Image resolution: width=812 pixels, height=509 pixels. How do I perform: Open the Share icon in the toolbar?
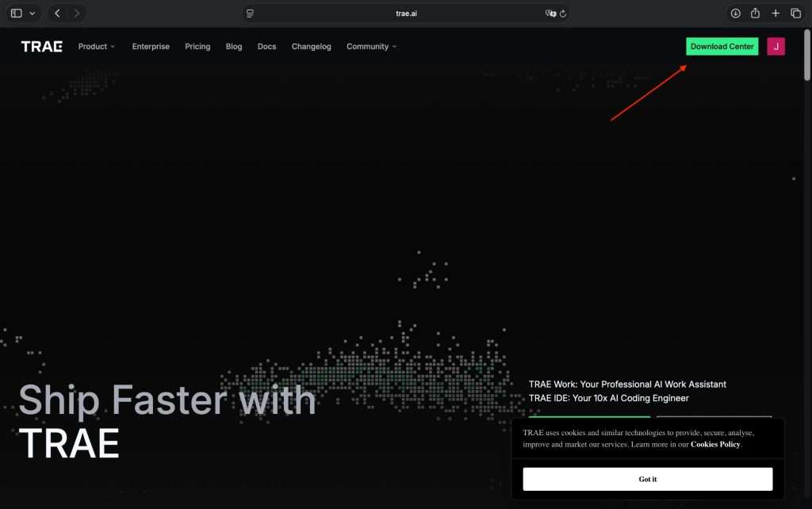755,13
